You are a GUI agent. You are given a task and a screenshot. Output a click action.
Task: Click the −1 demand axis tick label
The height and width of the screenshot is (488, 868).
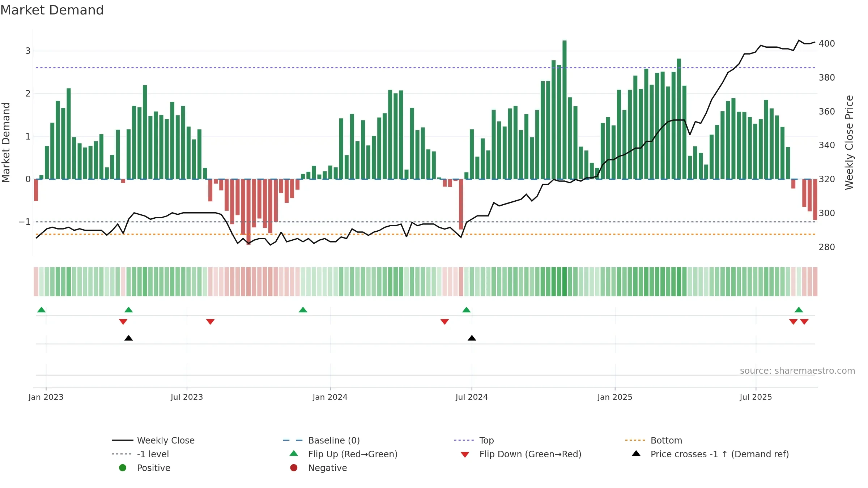[25, 222]
